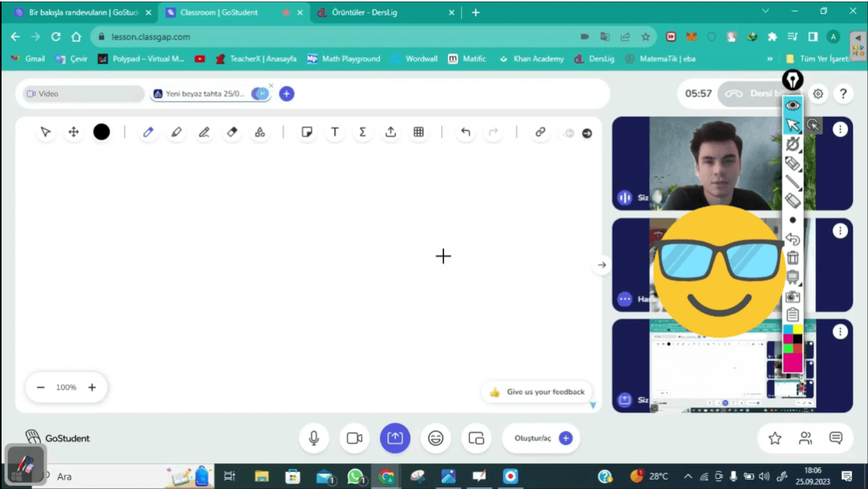This screenshot has height=489, width=868.
Task: Open the black color picker in whiteboard toolbar
Action: click(x=101, y=132)
